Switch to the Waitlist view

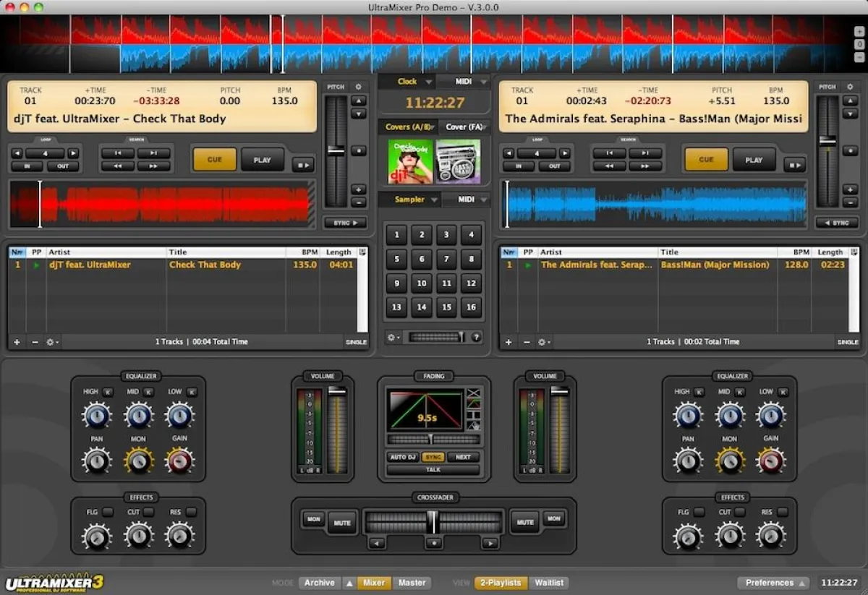[x=549, y=583]
